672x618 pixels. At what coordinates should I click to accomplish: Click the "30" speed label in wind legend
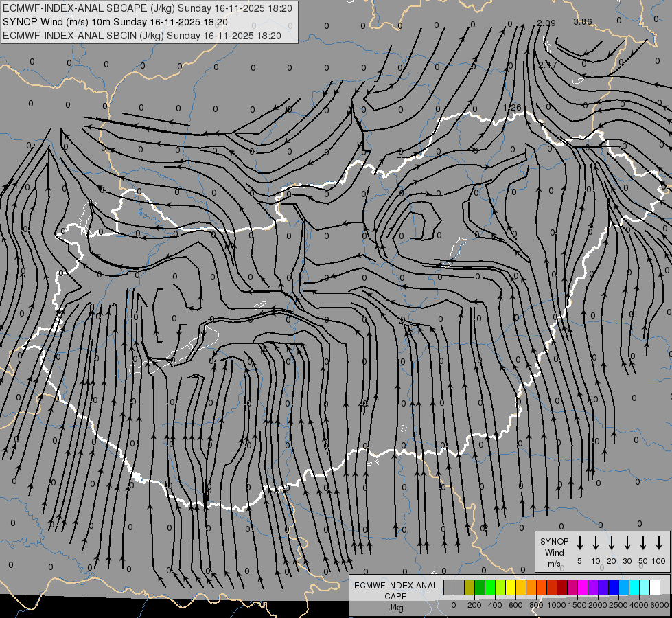[x=627, y=561]
